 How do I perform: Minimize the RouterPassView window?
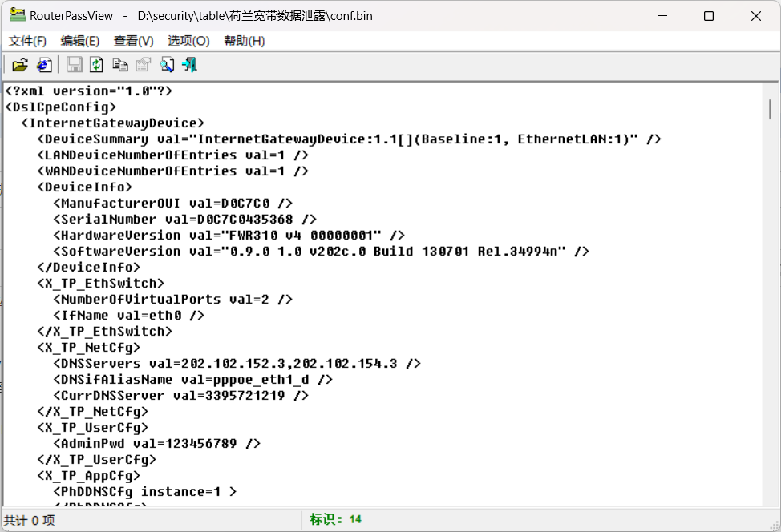pos(662,16)
